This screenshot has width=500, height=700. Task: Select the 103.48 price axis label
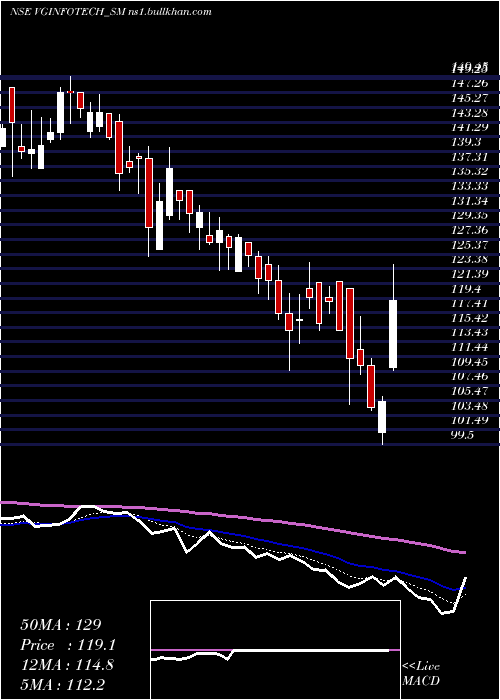pos(469,406)
